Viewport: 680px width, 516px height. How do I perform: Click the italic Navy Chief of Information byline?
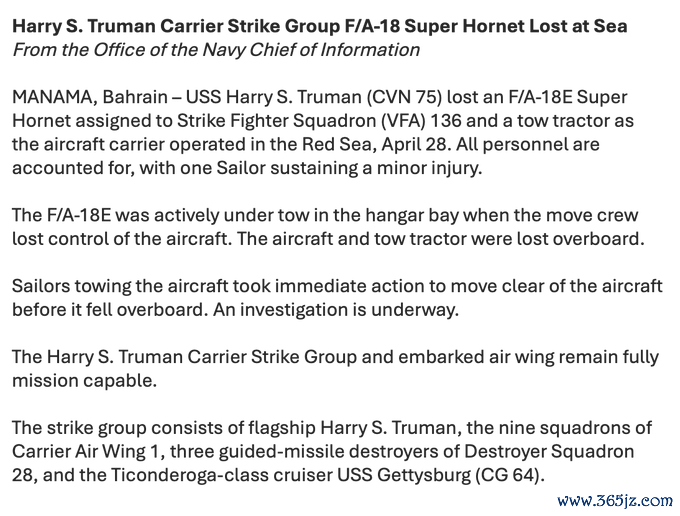216,49
